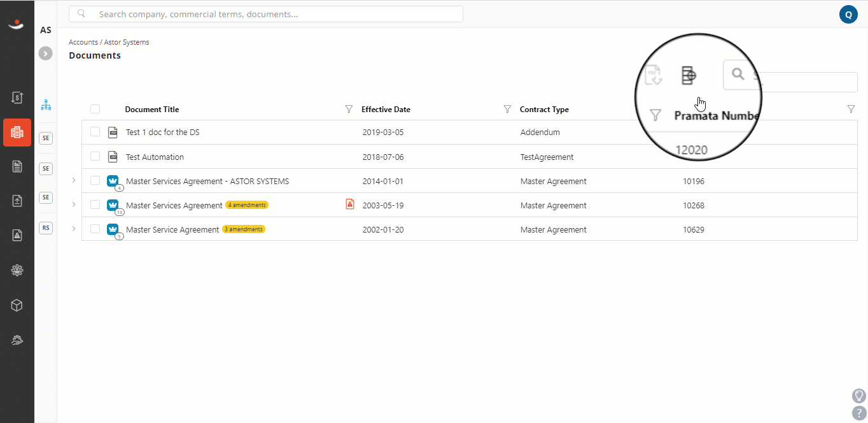The image size is (868, 423).
Task: Select Pramata number 10268
Action: pyautogui.click(x=694, y=205)
